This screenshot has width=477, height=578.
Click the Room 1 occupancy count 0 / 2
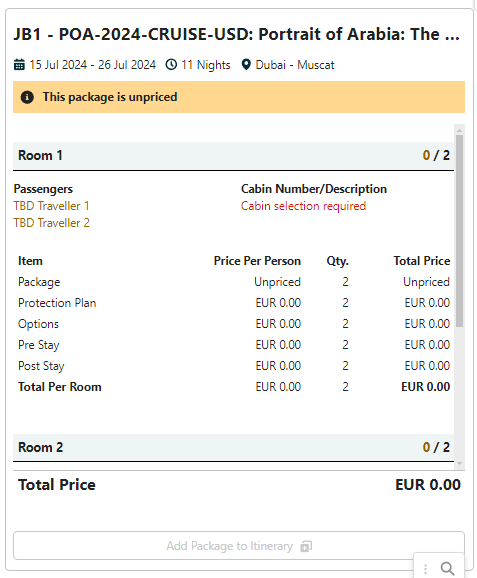436,155
